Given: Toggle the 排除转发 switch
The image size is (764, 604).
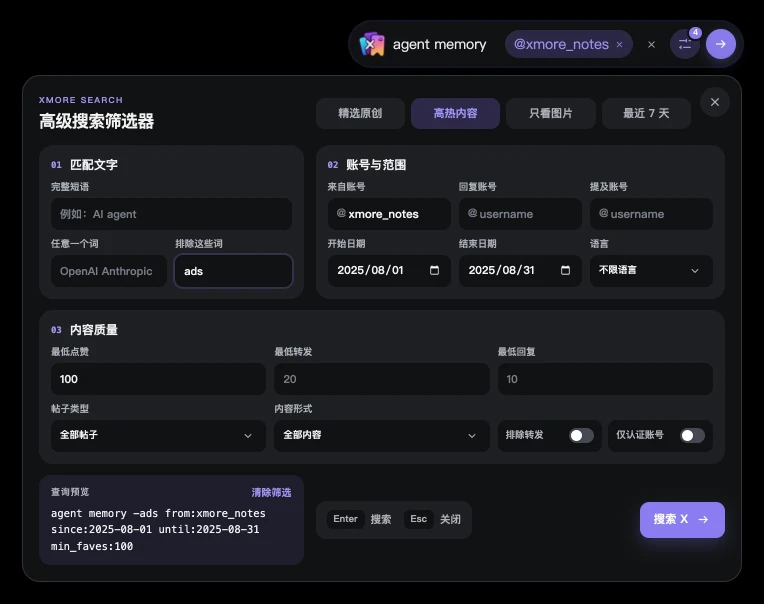Looking at the screenshot, I should 581,435.
